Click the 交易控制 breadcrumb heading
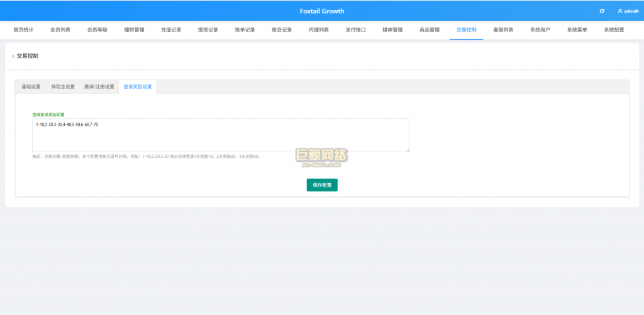 pos(28,56)
